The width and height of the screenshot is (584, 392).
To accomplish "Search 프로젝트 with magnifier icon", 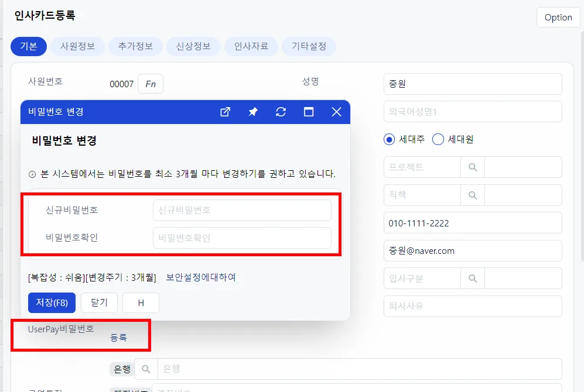I will (473, 167).
